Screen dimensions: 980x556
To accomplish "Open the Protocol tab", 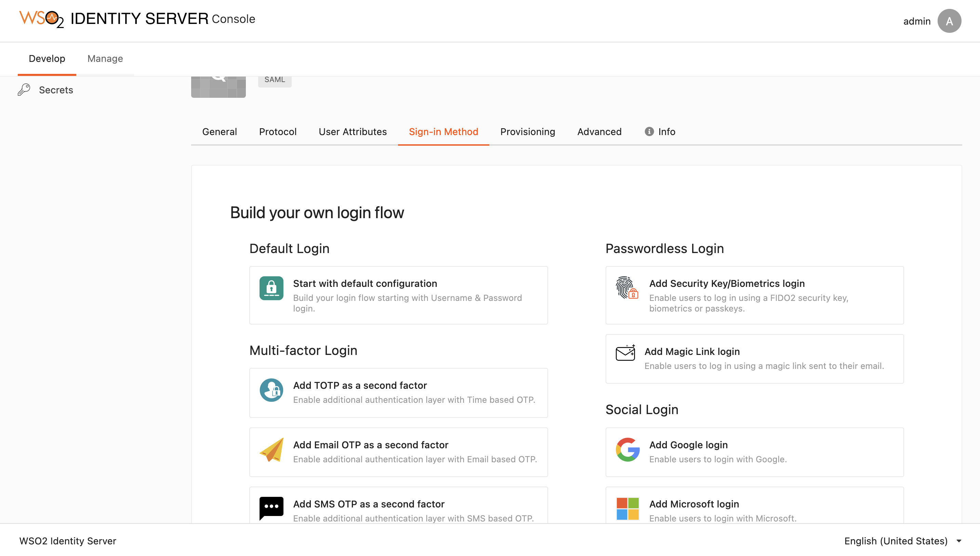I will tap(278, 131).
